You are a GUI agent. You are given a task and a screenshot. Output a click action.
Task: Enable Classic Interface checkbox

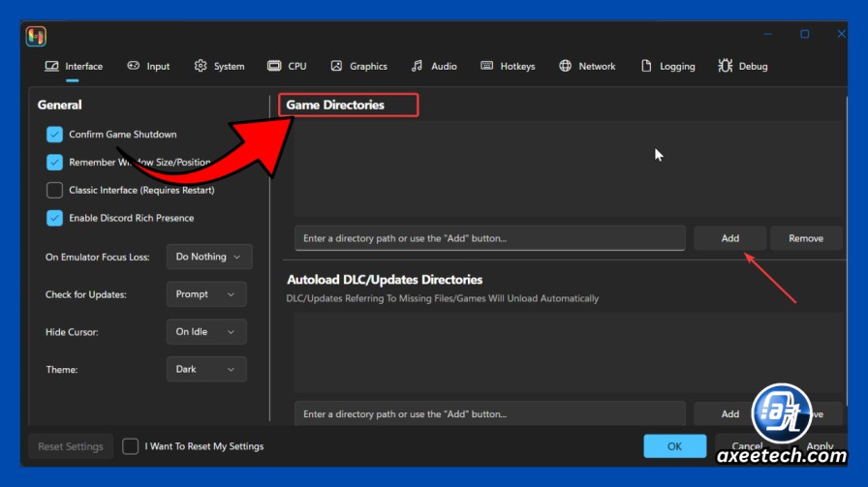pos(54,190)
